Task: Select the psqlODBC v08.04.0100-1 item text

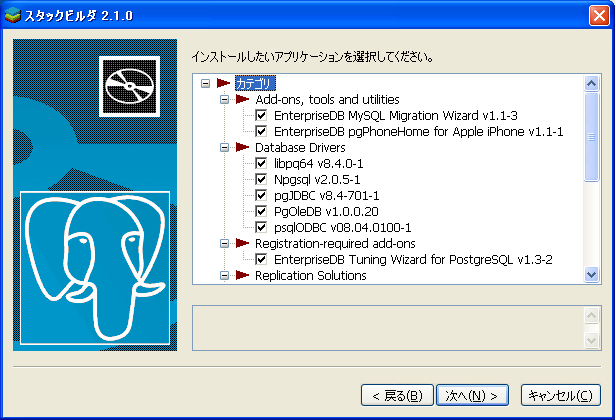Action: pyautogui.click(x=342, y=227)
